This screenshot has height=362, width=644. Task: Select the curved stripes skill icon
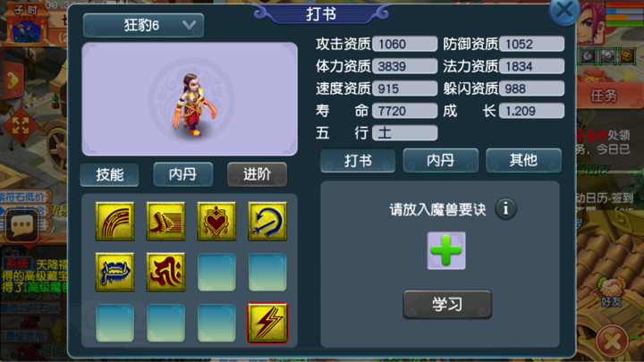click(x=114, y=222)
